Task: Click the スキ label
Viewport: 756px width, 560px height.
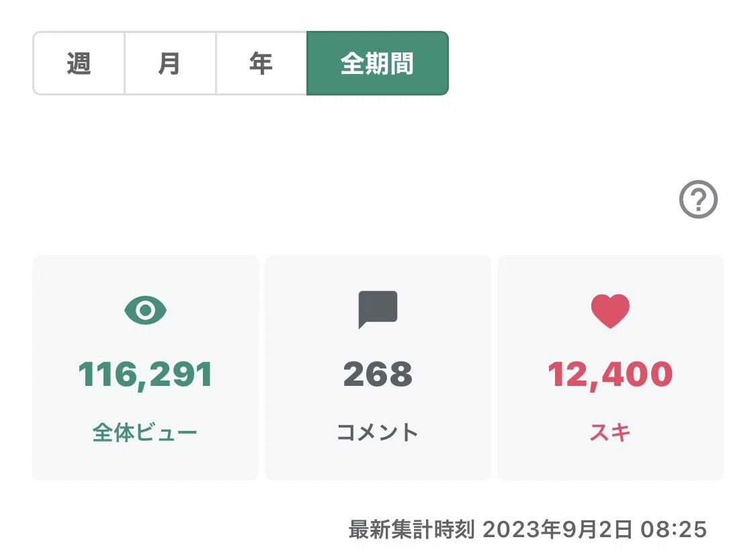Action: (x=610, y=432)
